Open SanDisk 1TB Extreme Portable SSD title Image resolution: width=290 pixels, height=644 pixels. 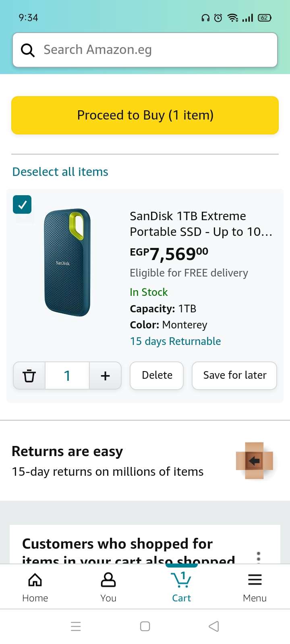[x=201, y=224]
